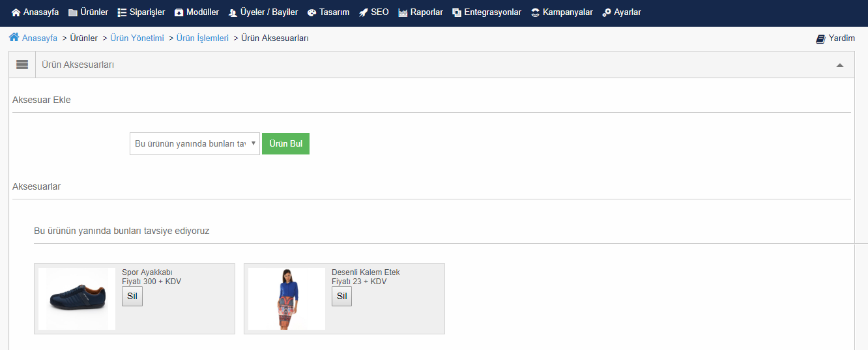Click the Spor Ayakkabı shoe thumbnail
Image resolution: width=868 pixels, height=350 pixels.
tap(77, 299)
